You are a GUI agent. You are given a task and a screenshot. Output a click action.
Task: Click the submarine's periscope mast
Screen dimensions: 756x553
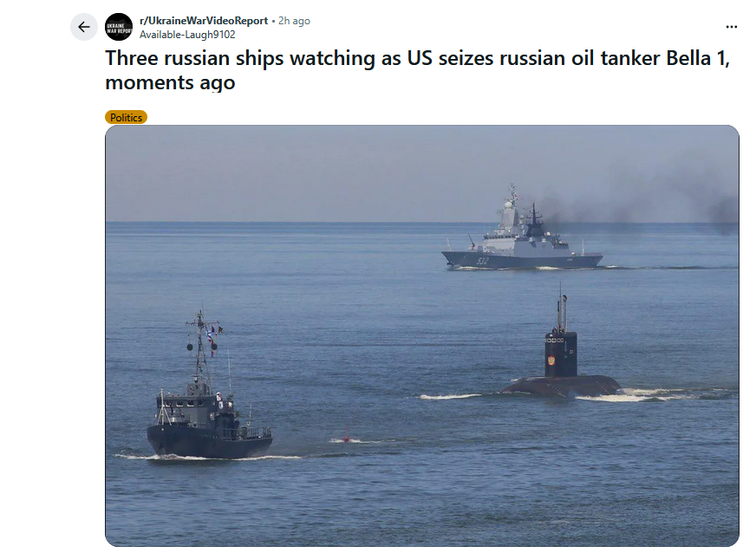click(561, 308)
